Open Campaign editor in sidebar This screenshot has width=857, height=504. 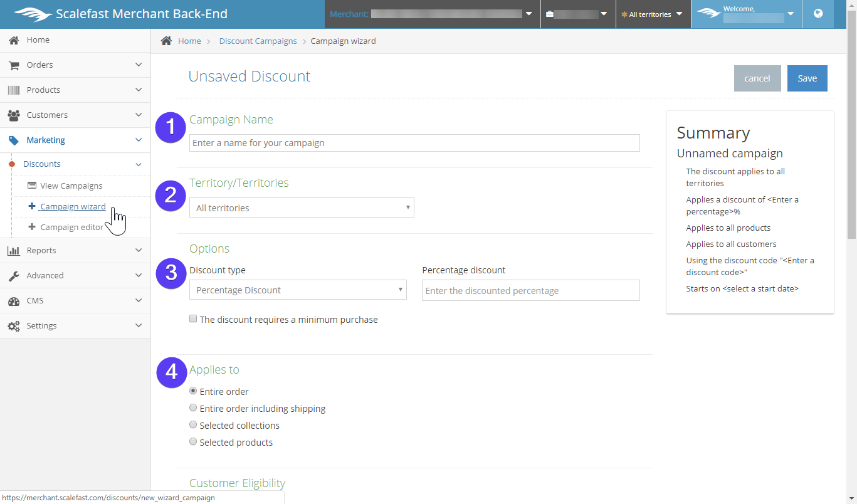(x=71, y=228)
